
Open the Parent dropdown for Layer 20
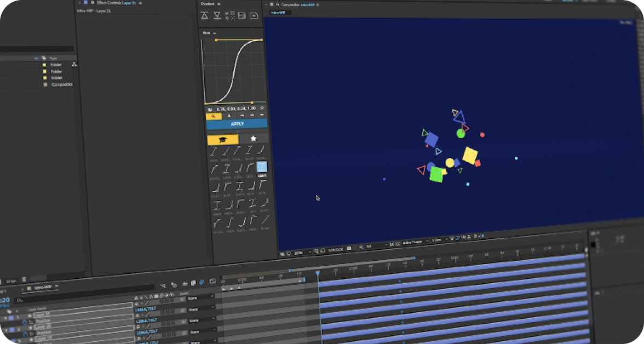(x=202, y=308)
